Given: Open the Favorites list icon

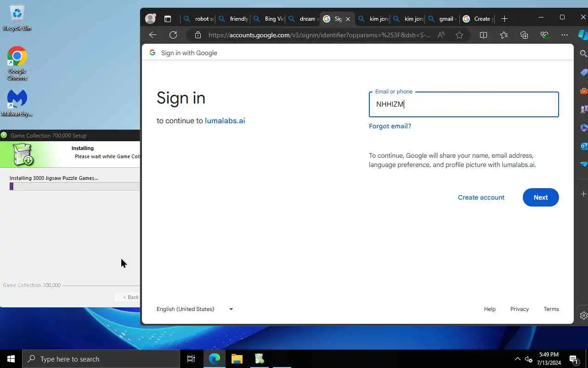Looking at the screenshot, I should click(504, 35).
